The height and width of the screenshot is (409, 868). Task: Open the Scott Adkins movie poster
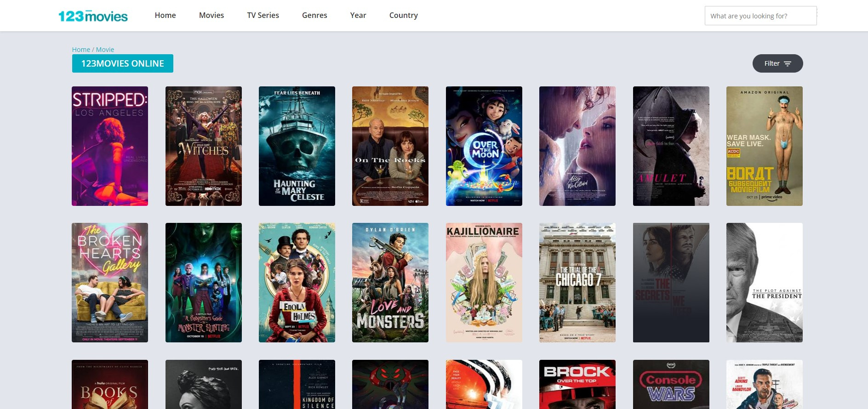point(765,384)
